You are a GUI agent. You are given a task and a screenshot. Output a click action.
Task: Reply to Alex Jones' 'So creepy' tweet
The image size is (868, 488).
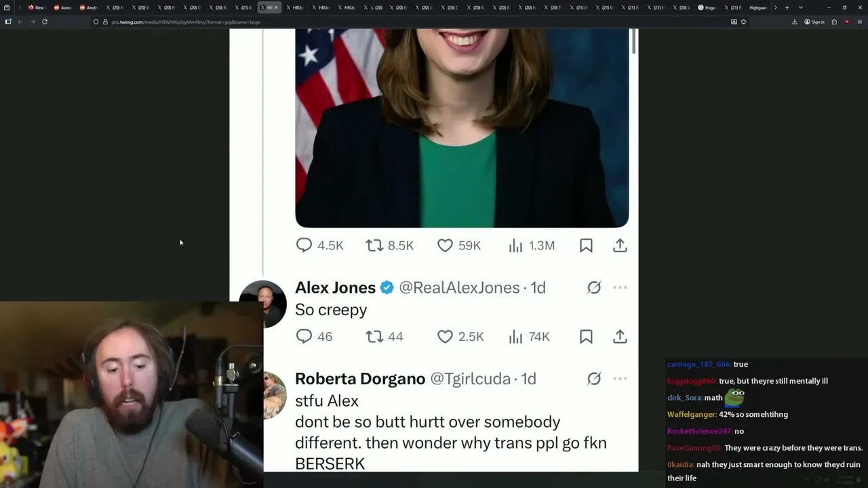[314, 336]
